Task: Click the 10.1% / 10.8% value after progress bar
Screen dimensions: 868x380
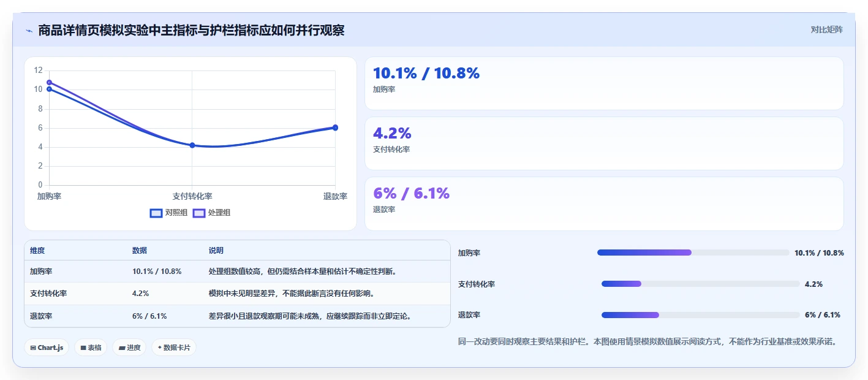Action: (x=819, y=253)
